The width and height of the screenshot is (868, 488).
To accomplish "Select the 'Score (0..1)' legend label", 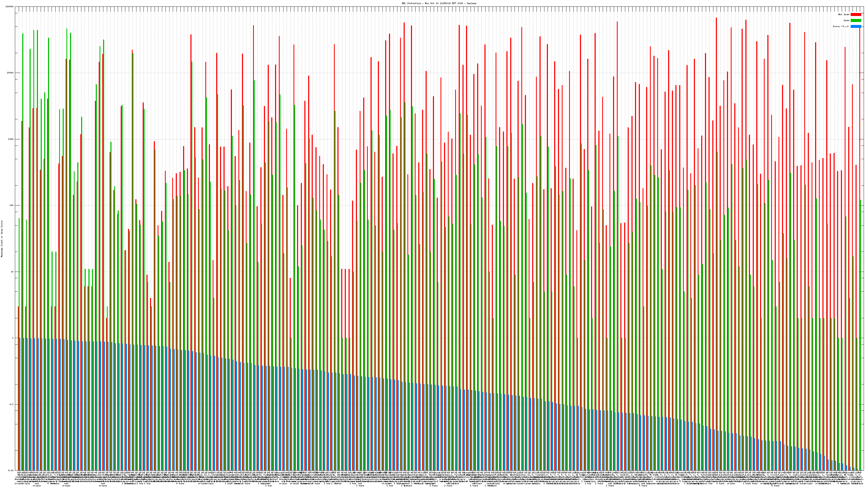I will [841, 26].
